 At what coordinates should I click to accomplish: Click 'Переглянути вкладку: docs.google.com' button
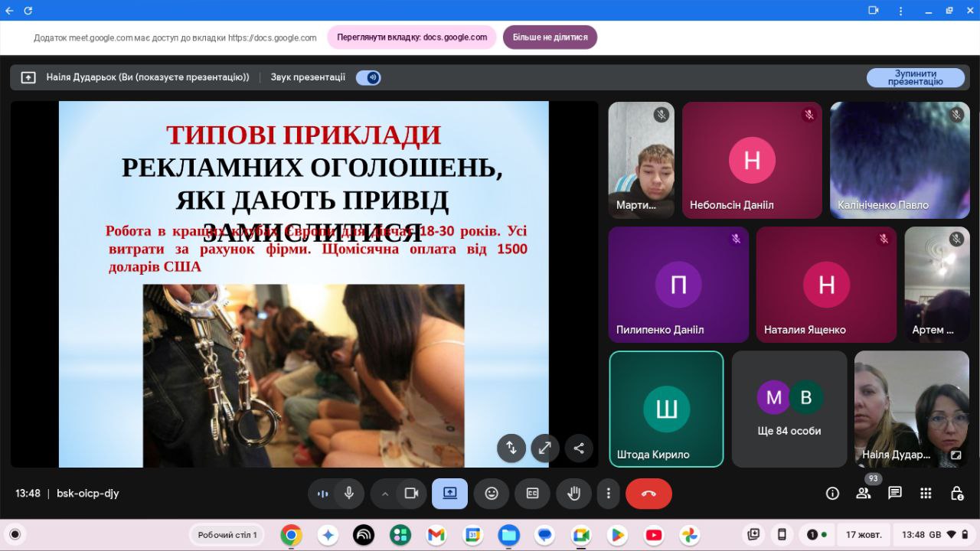tap(412, 37)
